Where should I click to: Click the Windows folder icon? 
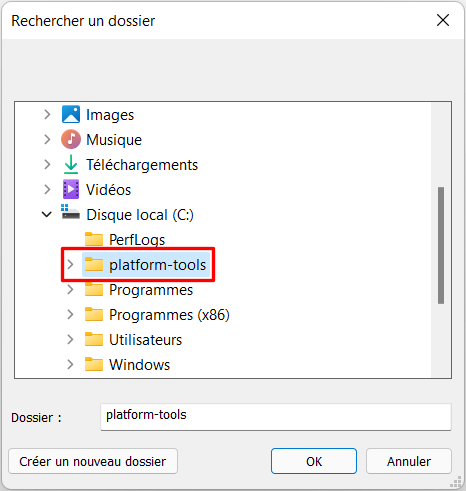94,364
